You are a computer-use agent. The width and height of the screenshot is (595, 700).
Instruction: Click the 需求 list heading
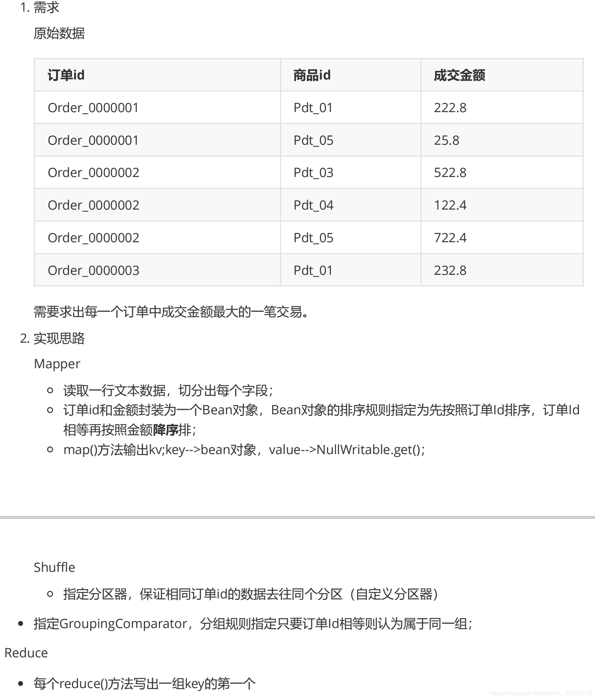tap(46, 7)
